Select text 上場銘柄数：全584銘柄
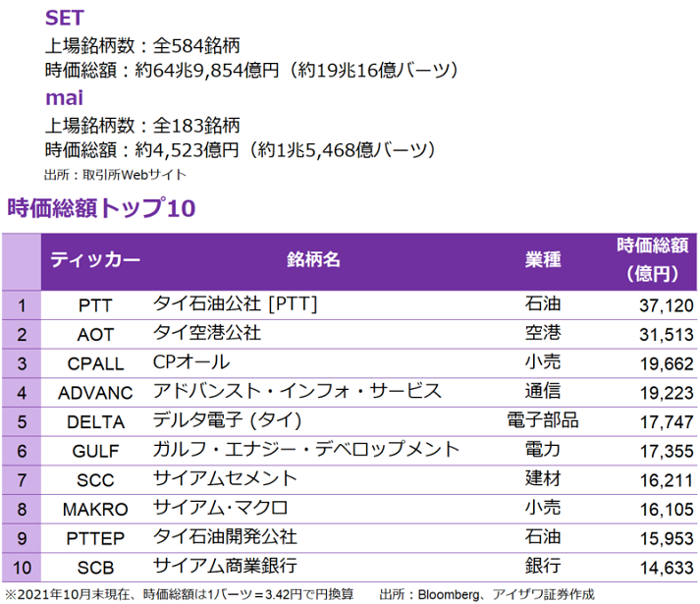 point(142,45)
